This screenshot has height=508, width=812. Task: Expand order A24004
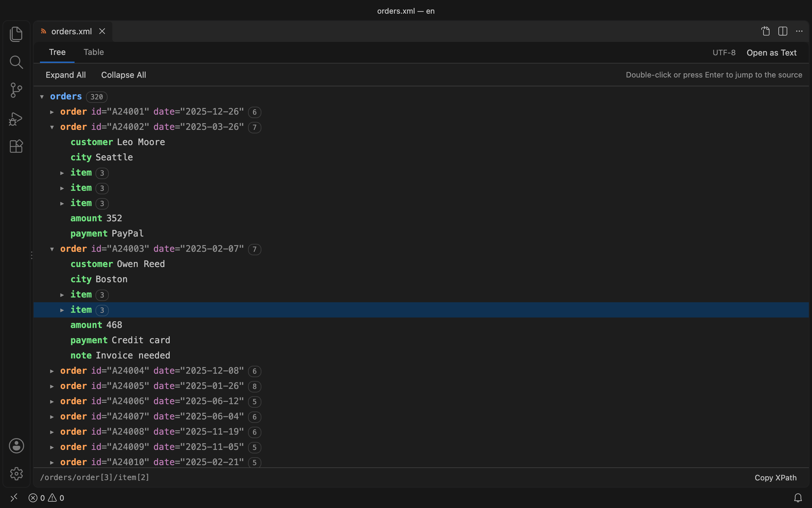click(x=52, y=371)
